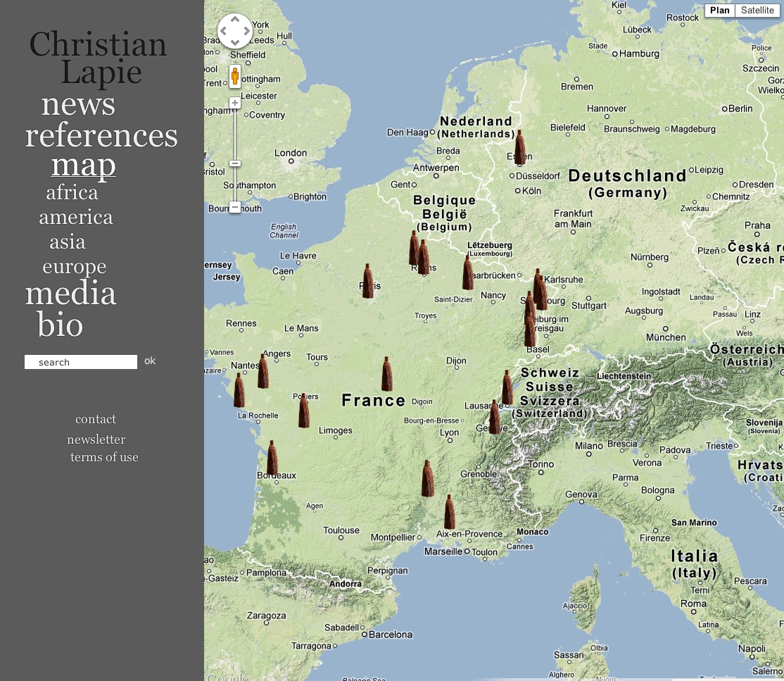Zoom in with the plus button
The height and width of the screenshot is (681, 784).
click(x=235, y=103)
